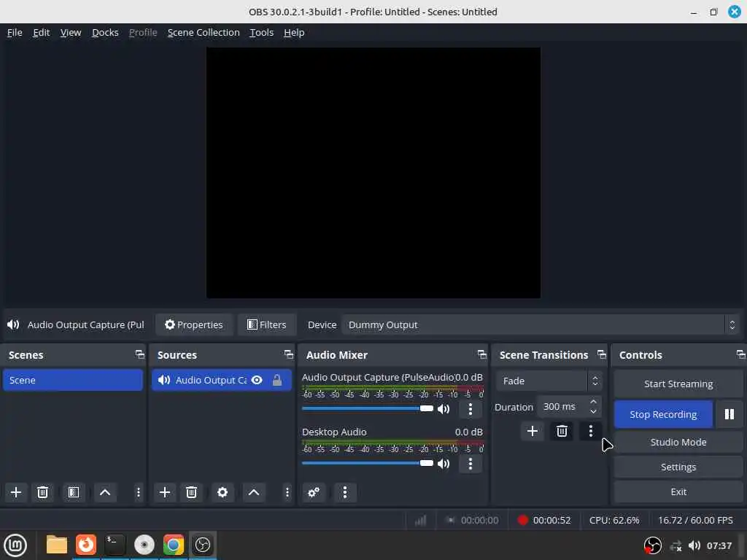The height and width of the screenshot is (560, 747).
Task: Open the Scene Collection menu
Action: pos(204,32)
